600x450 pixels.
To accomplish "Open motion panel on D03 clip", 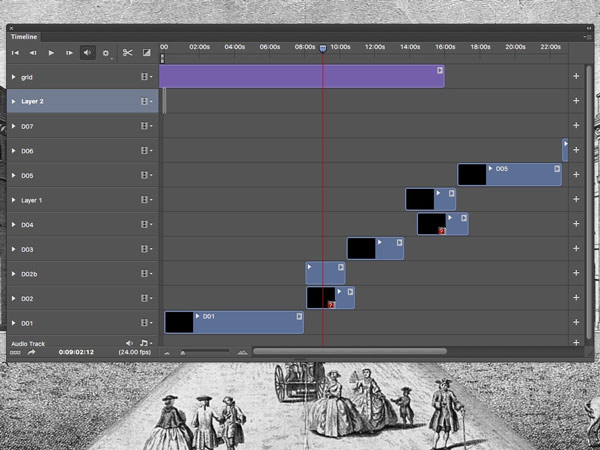I will (399, 243).
